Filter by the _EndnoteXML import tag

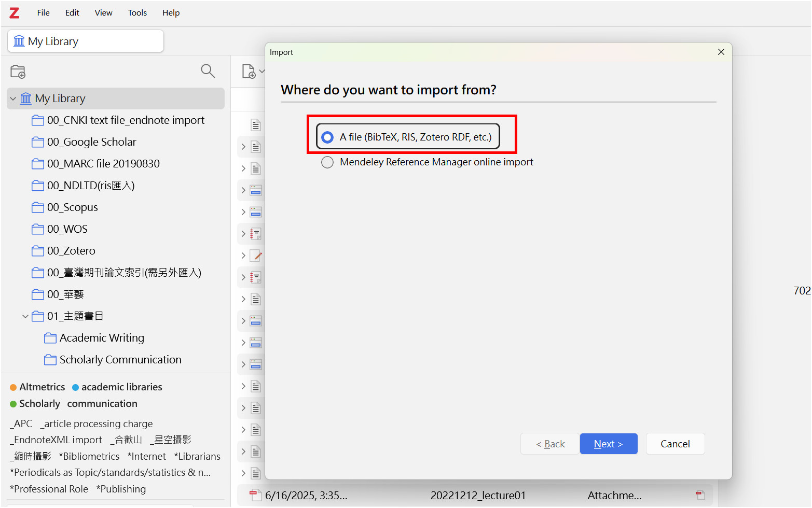click(x=56, y=440)
